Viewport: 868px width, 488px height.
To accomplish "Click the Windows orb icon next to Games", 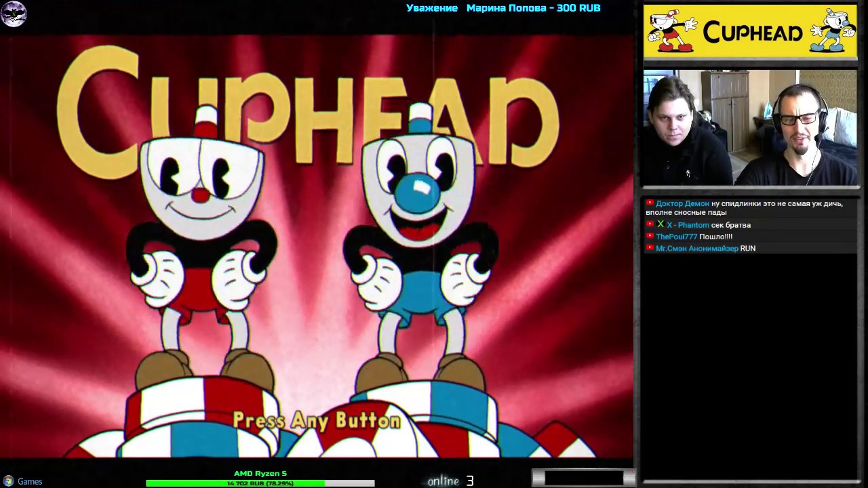I will tap(8, 481).
